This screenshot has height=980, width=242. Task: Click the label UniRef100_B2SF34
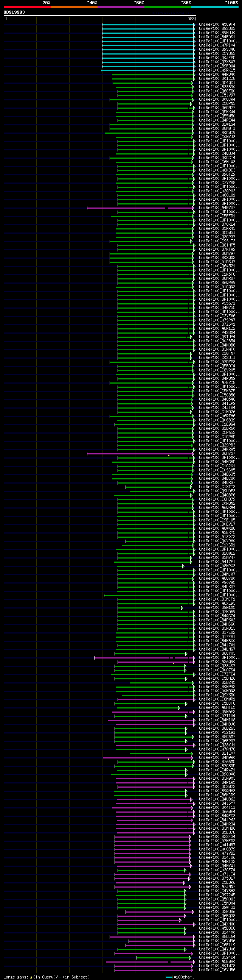(217, 837)
